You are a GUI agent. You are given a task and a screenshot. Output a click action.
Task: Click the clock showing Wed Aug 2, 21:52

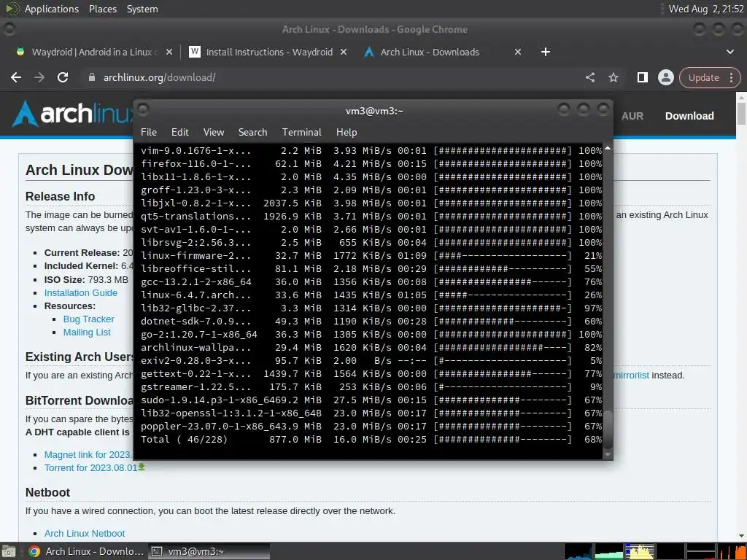click(706, 9)
